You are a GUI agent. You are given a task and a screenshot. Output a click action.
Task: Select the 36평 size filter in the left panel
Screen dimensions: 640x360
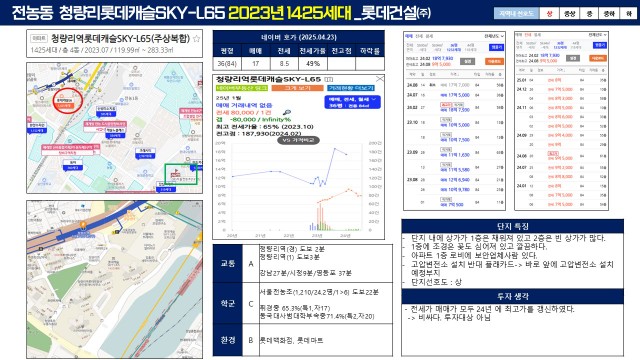[453, 47]
